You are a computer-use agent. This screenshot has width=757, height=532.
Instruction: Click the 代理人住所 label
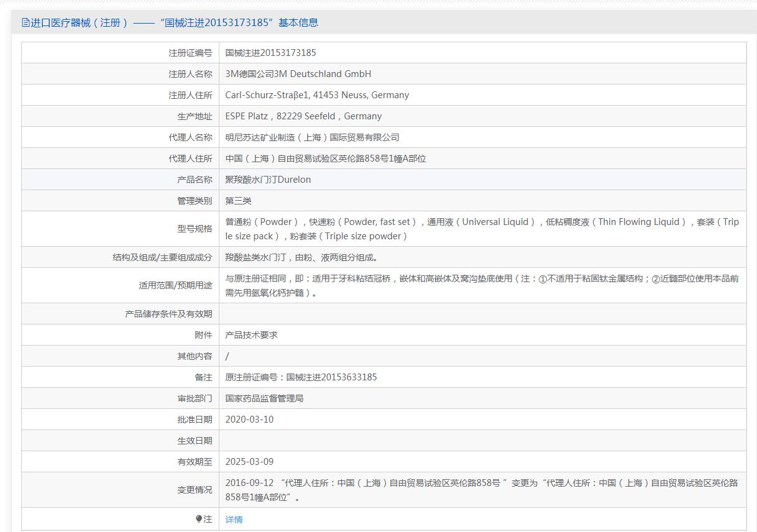[190, 158]
